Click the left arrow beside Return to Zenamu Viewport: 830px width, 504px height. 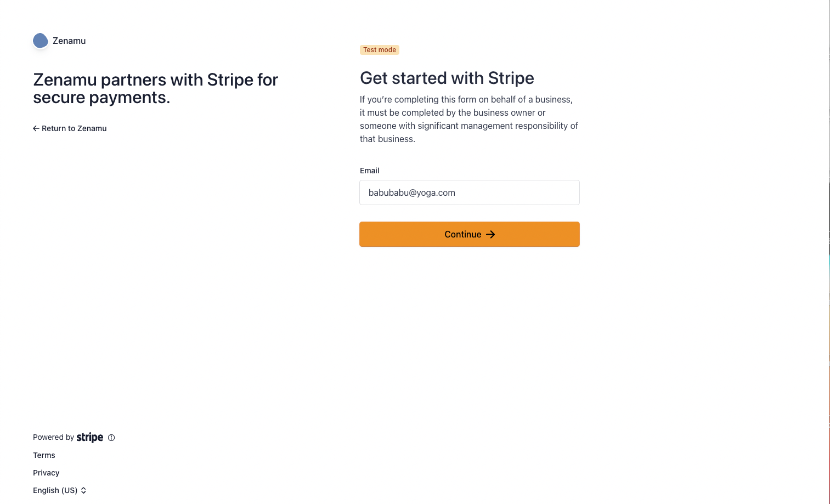click(x=36, y=128)
